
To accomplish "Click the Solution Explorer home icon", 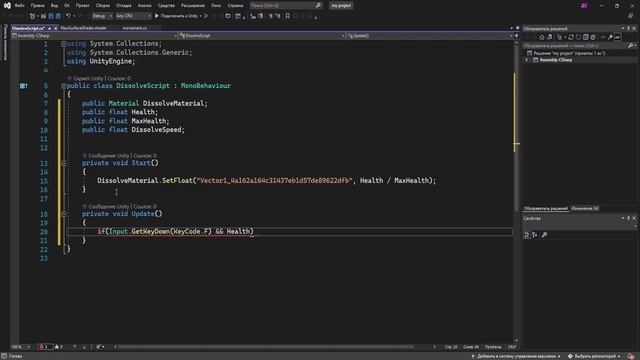I will click(x=542, y=37).
